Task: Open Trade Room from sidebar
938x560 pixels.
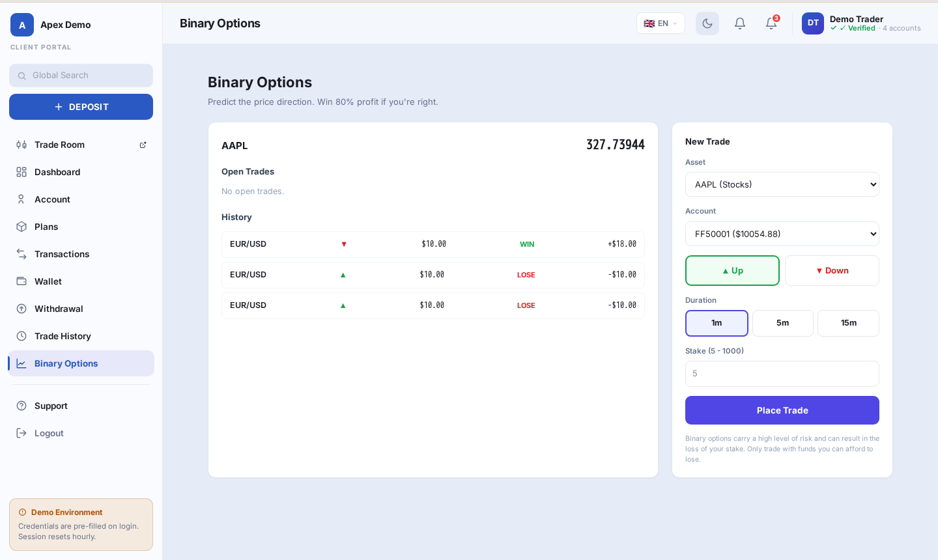Action: [81, 145]
